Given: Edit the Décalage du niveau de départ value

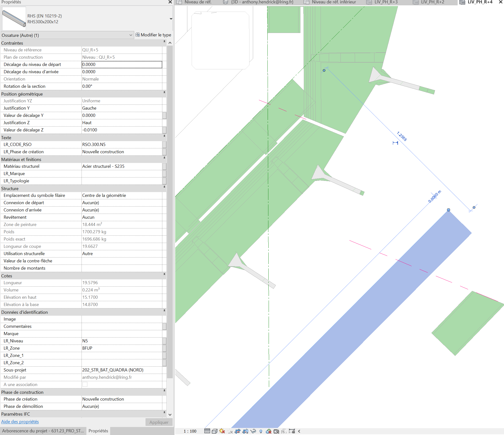Looking at the screenshot, I should 122,65.
